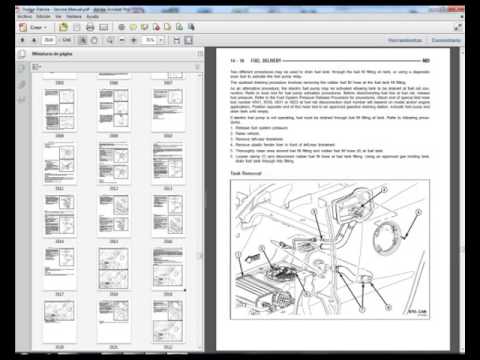Click the thumbnail size icon at options bar end
Screen dimensions: 480x360
[x=197, y=67]
